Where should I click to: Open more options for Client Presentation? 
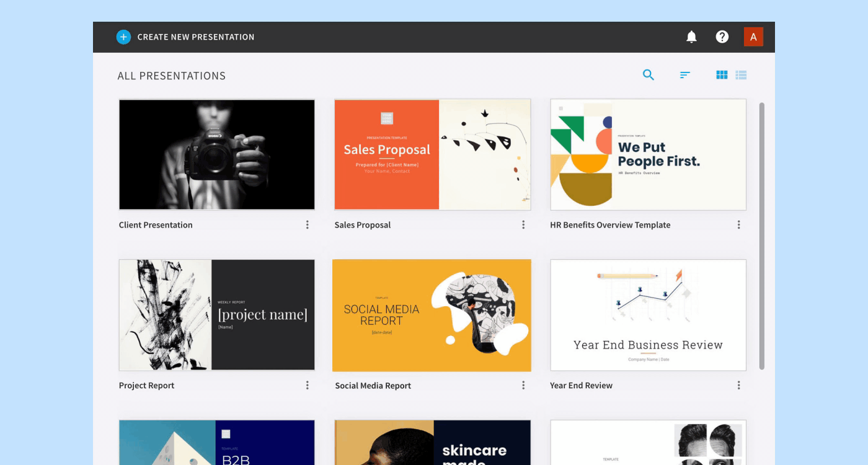pos(307,225)
